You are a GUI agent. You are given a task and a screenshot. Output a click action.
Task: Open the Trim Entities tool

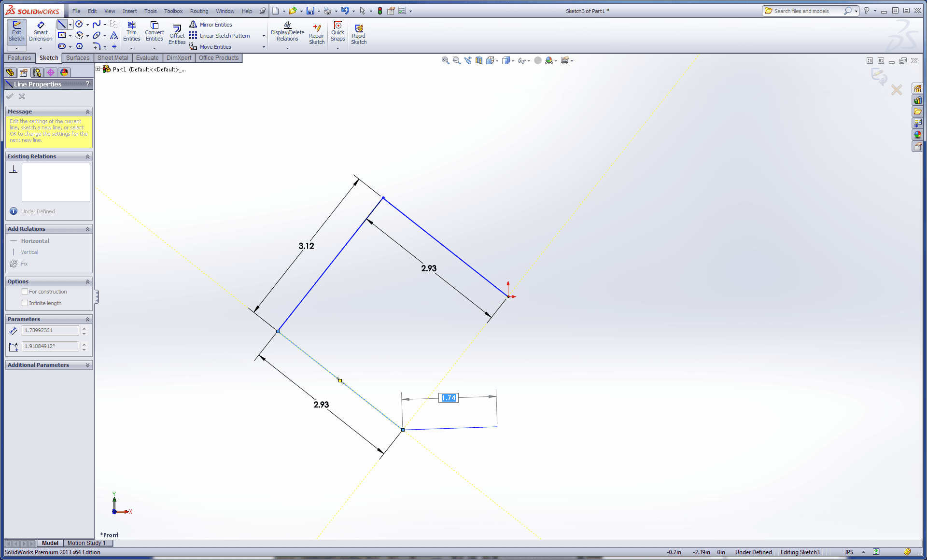131,32
